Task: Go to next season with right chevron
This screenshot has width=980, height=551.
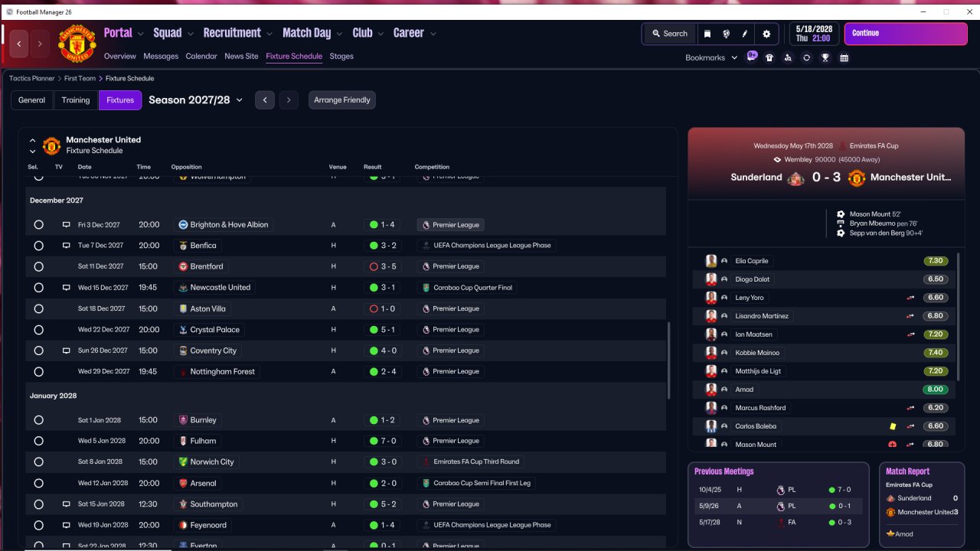Action: [x=289, y=100]
